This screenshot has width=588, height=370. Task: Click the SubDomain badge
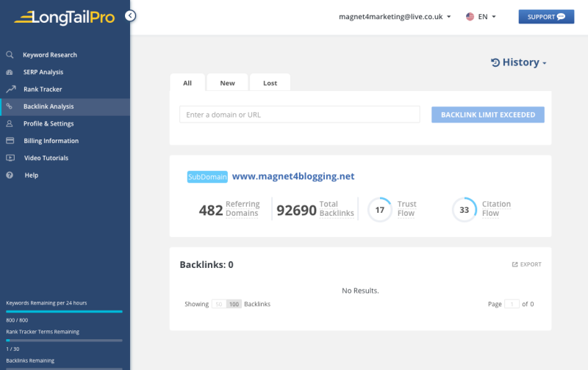point(207,177)
